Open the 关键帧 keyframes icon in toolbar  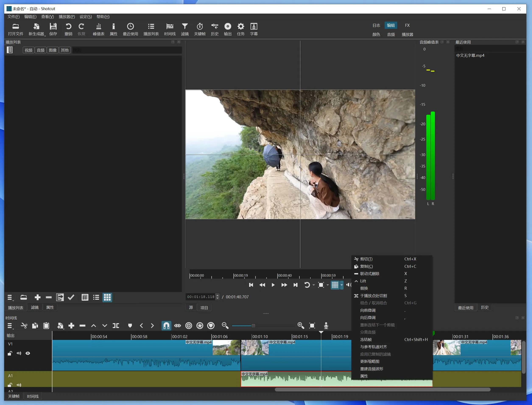click(200, 29)
